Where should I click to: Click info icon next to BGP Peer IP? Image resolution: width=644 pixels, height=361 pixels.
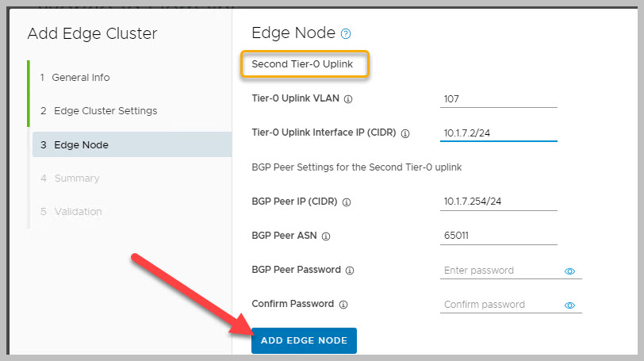tap(346, 202)
